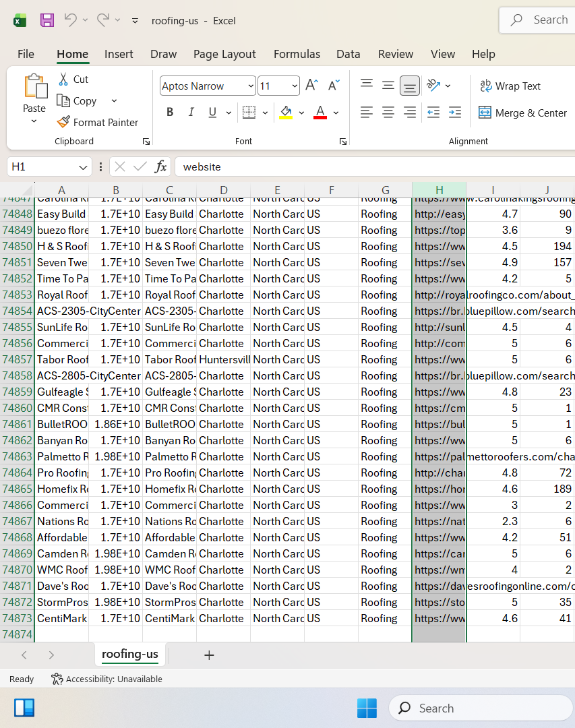Open the font size dropdown
Viewport: 575px width, 728px height.
pos(295,86)
